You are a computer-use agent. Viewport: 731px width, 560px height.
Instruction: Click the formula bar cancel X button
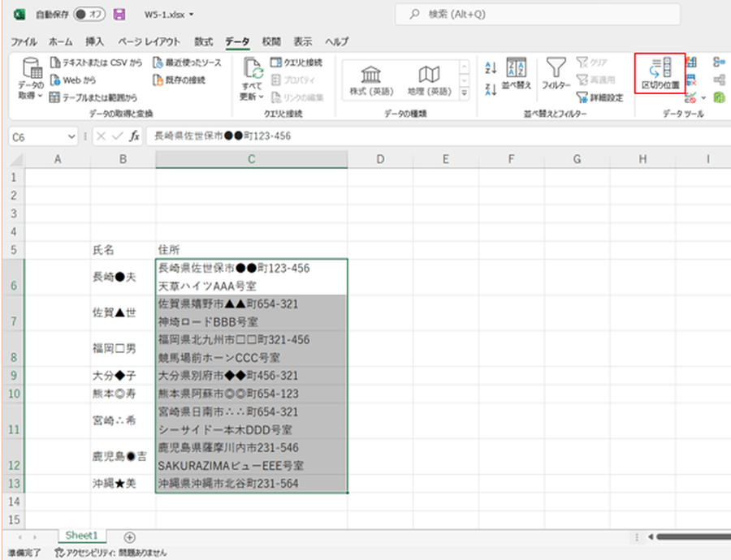[101, 136]
